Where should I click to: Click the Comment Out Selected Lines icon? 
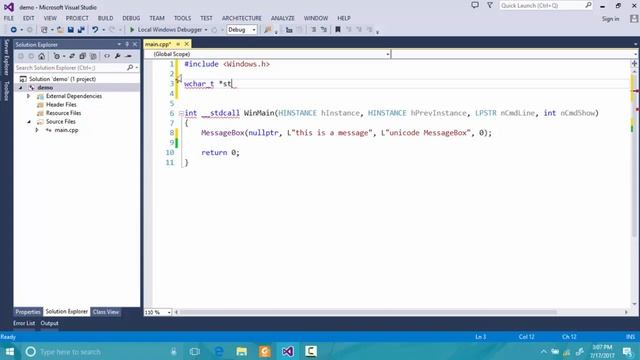click(313, 30)
